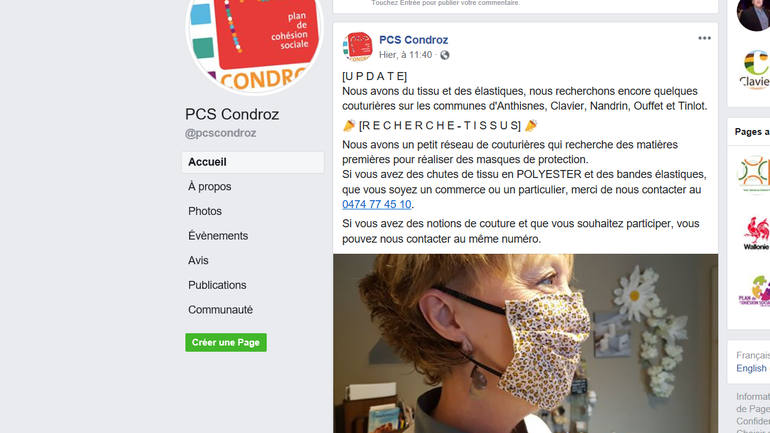Click the phone number 0474 77 45 10 link
The image size is (770, 433).
click(x=377, y=204)
